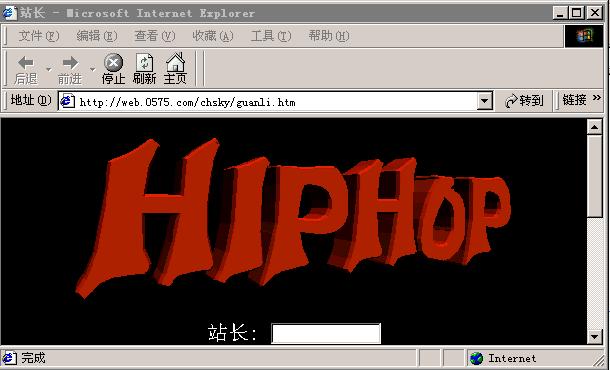Click the Internet zone globe icon
The image size is (610, 370).
477,358
